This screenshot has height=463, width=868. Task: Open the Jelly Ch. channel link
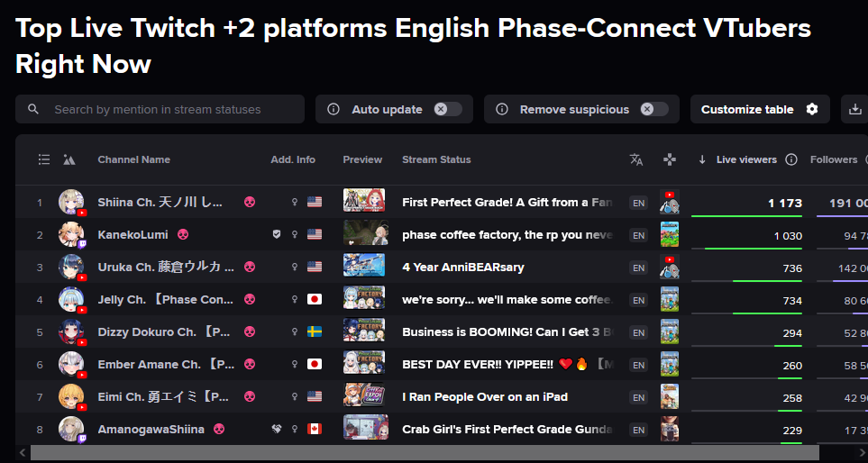tap(166, 299)
